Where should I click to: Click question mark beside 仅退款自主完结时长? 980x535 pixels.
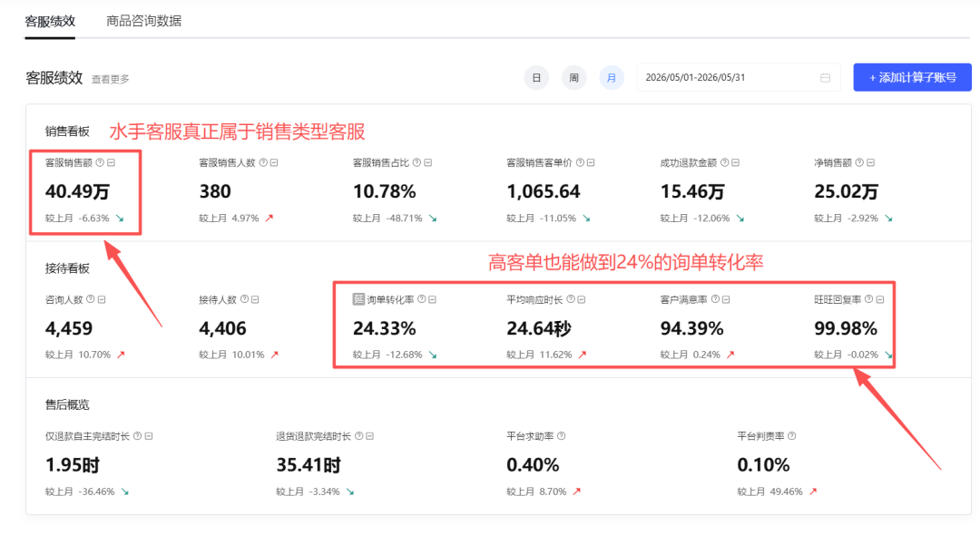[x=138, y=436]
